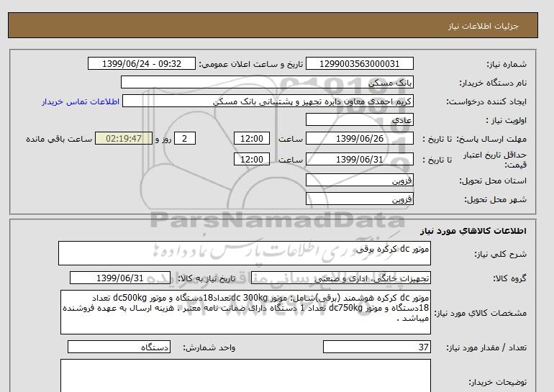The height and width of the screenshot is (392, 554).
Task: Click the label نام دستگاه خریدار
Action: tap(493, 83)
